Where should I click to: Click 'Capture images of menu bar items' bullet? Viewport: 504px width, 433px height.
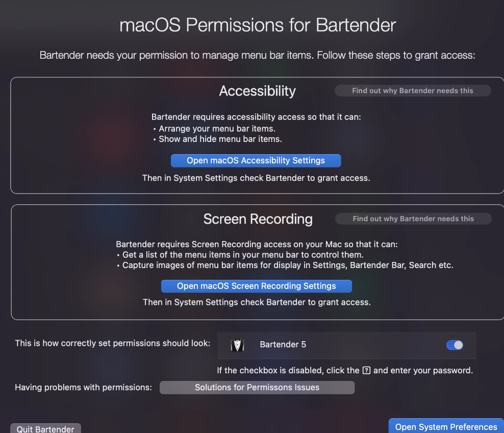[x=285, y=265]
